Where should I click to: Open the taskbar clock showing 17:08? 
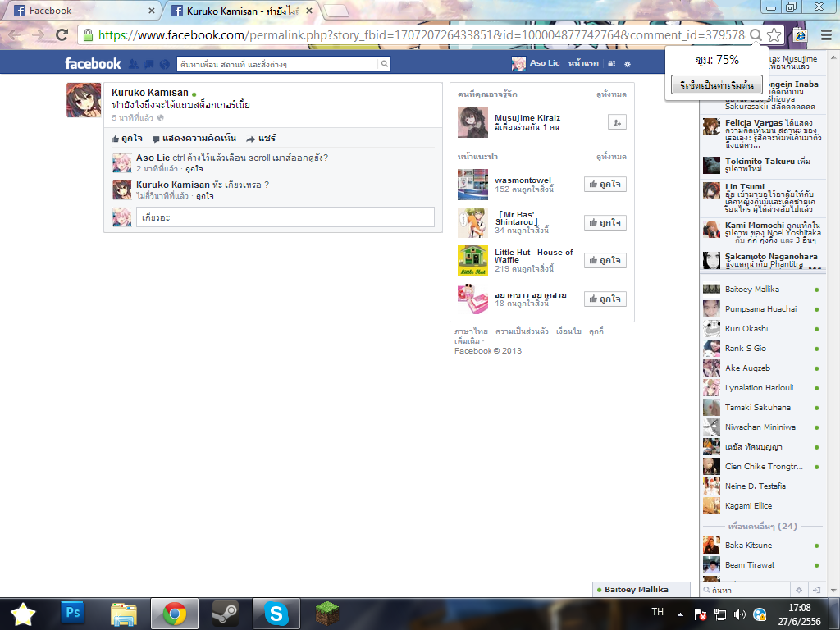[x=799, y=614]
